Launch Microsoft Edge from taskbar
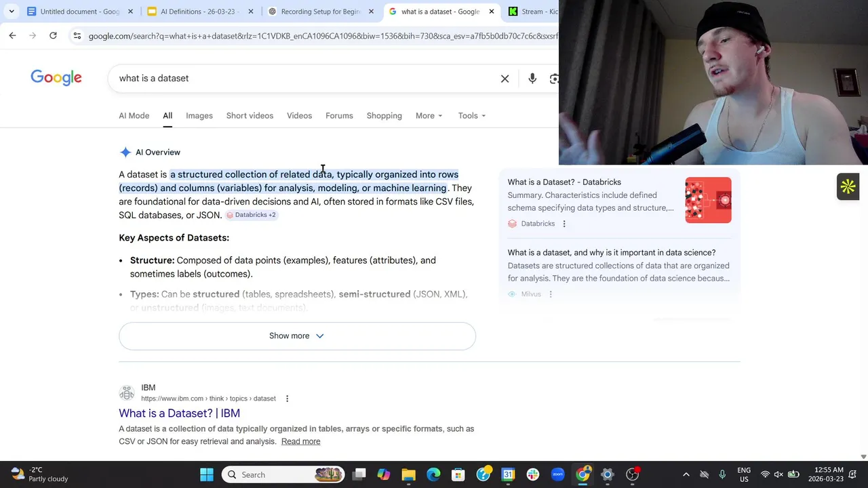868x488 pixels. click(433, 474)
